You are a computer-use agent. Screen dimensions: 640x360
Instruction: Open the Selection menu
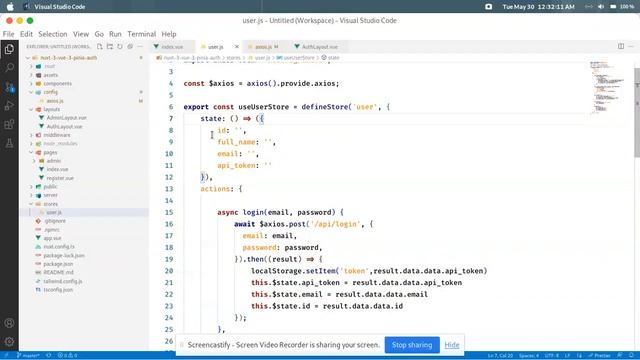coord(53,34)
